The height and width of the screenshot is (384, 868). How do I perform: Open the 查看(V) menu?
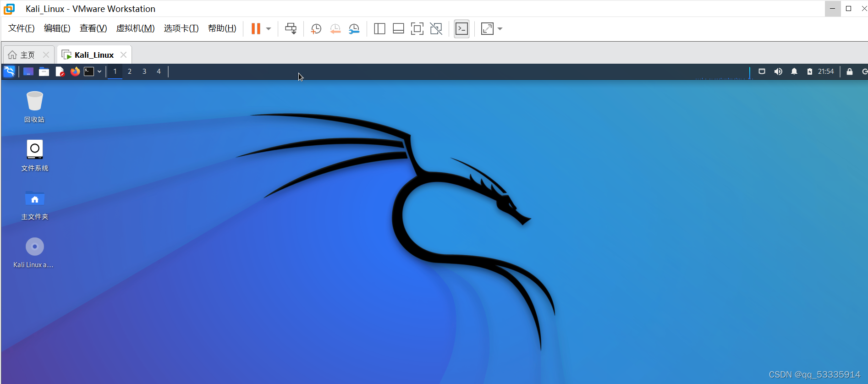(x=93, y=28)
